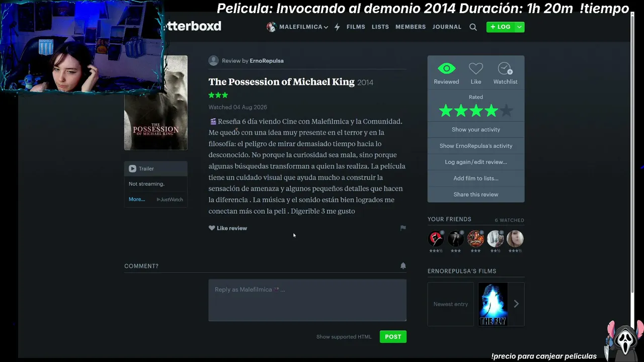Open the Journal menu
Image resolution: width=644 pixels, height=362 pixels.
pyautogui.click(x=447, y=27)
